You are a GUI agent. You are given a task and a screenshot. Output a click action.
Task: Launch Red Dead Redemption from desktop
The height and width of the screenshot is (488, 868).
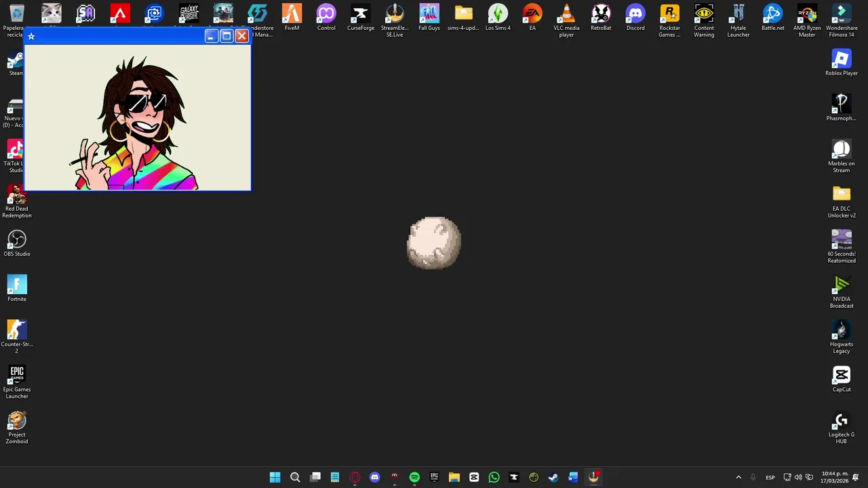pyautogui.click(x=17, y=201)
